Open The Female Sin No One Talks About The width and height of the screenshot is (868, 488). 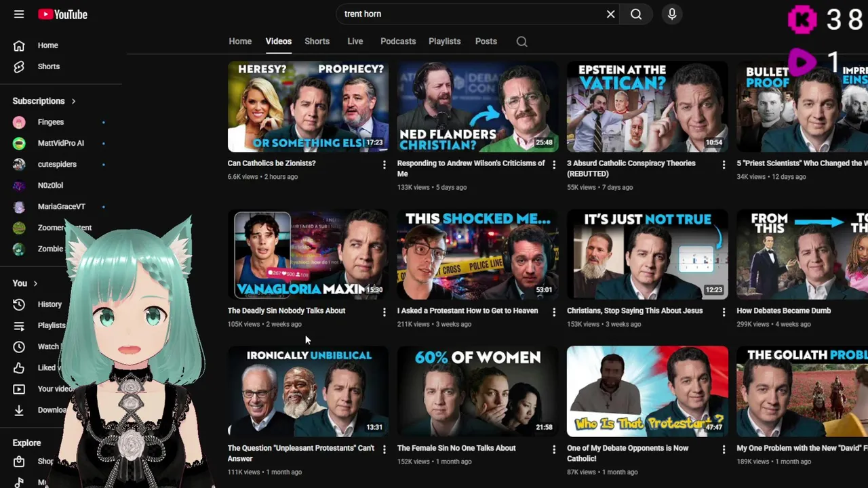point(456,448)
